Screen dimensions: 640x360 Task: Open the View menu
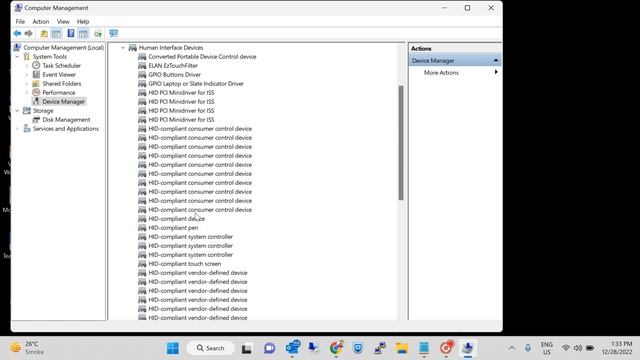tap(63, 22)
